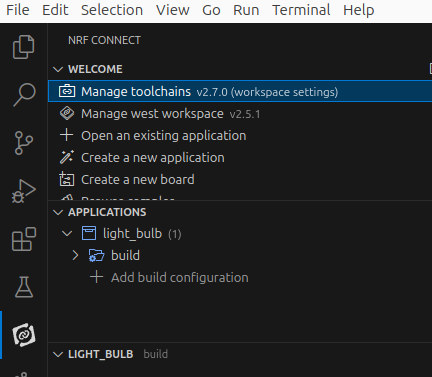Viewport: 432px width, 377px height.
Task: Select Create a new application
Action: pos(153,158)
